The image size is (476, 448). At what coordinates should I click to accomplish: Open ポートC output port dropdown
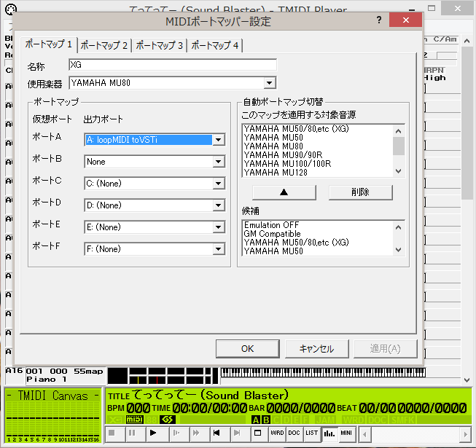click(x=218, y=184)
